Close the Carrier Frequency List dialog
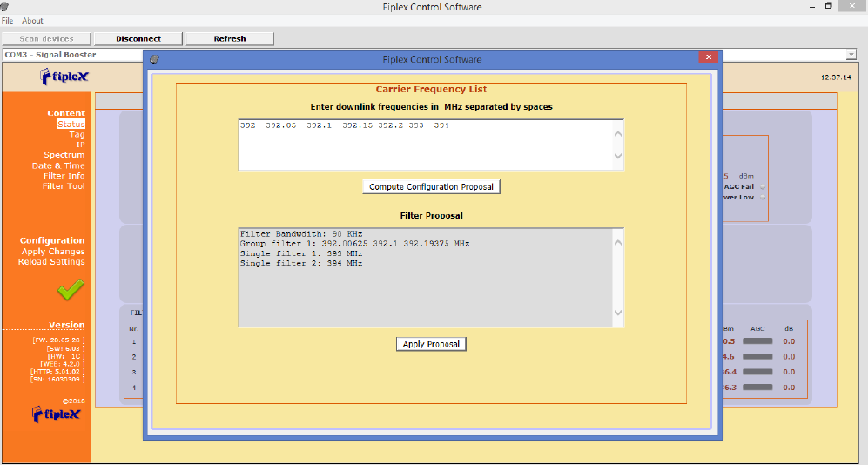 pyautogui.click(x=708, y=57)
